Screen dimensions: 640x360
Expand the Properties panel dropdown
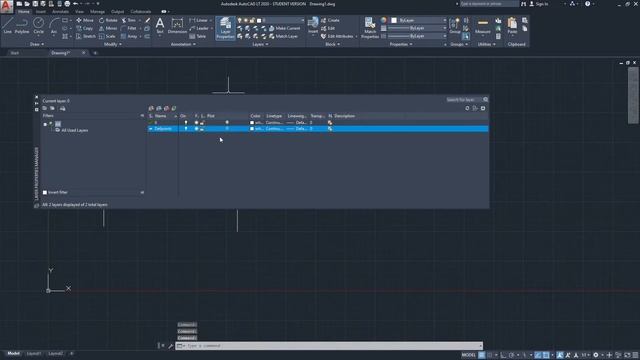click(401, 44)
